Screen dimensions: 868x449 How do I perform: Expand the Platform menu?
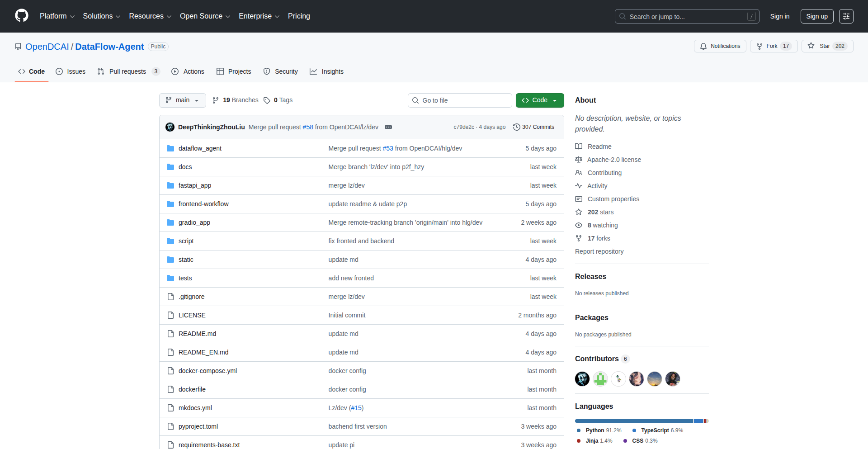click(x=57, y=16)
